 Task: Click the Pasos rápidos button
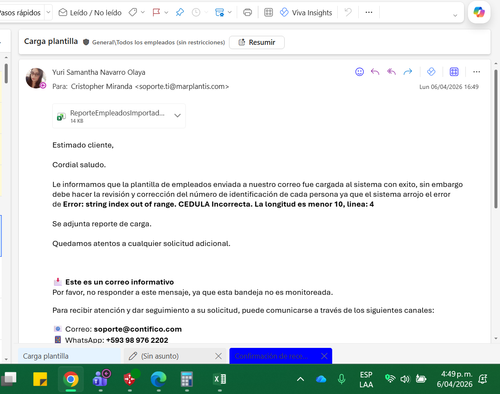(20, 13)
